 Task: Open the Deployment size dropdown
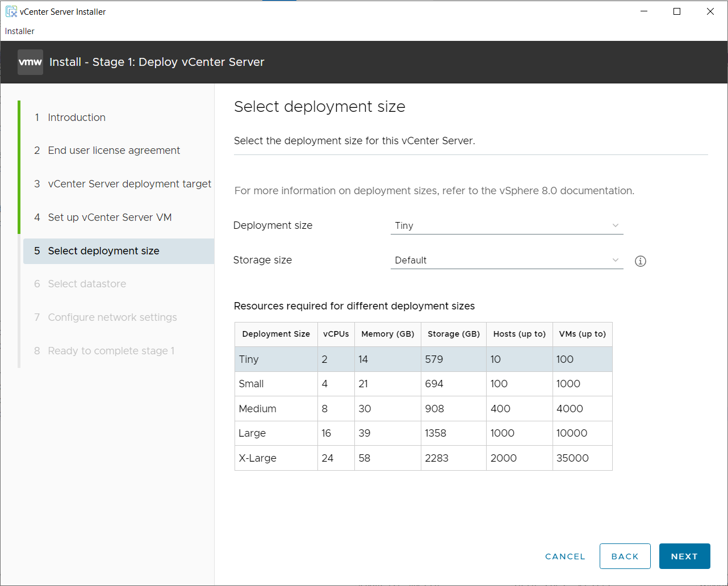(506, 226)
